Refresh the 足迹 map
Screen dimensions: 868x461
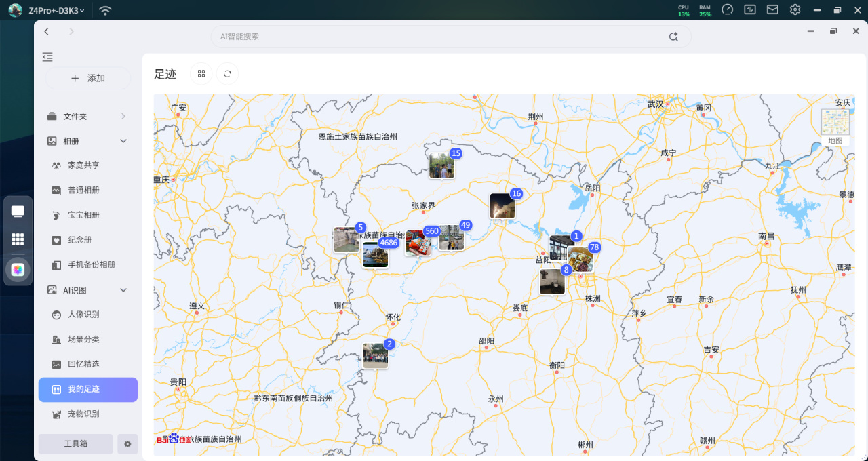(x=227, y=74)
